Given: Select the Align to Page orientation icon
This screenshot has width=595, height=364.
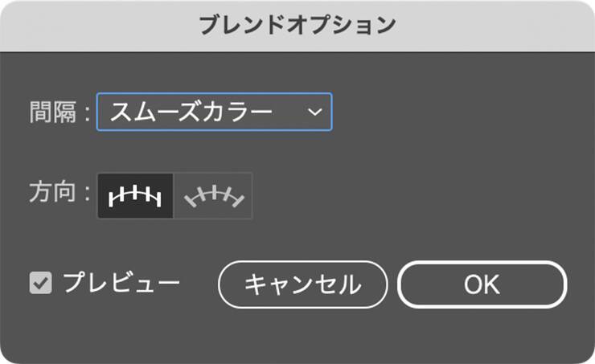Looking at the screenshot, I should (x=135, y=196).
